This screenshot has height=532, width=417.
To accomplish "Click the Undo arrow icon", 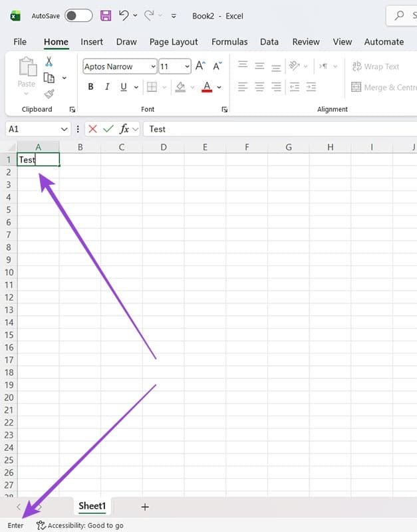I will [x=123, y=15].
